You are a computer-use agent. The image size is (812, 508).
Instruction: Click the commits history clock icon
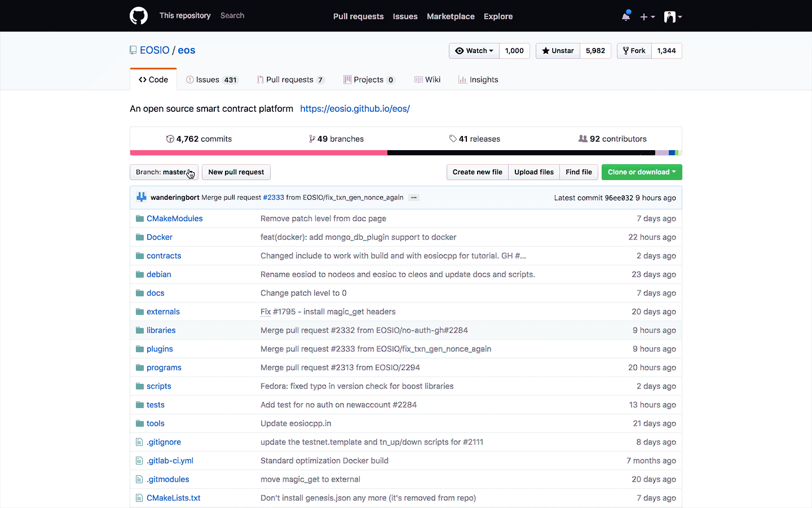pyautogui.click(x=170, y=139)
